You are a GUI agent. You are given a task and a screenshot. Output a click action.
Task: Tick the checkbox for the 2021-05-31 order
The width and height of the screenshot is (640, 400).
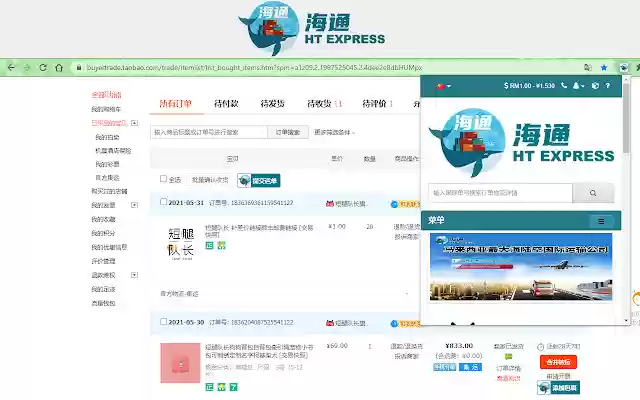163,202
